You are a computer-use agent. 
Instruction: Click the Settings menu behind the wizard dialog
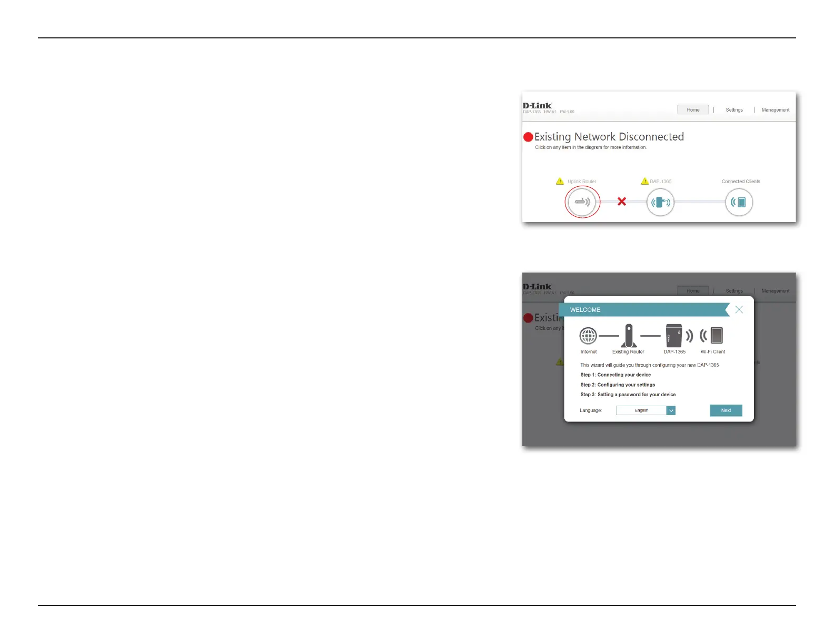point(734,291)
